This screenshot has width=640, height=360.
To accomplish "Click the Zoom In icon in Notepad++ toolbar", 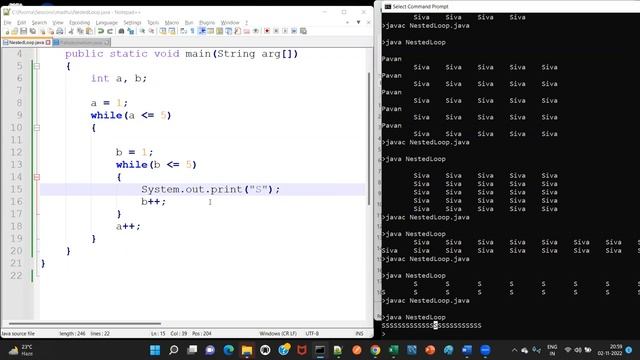I will [x=142, y=31].
